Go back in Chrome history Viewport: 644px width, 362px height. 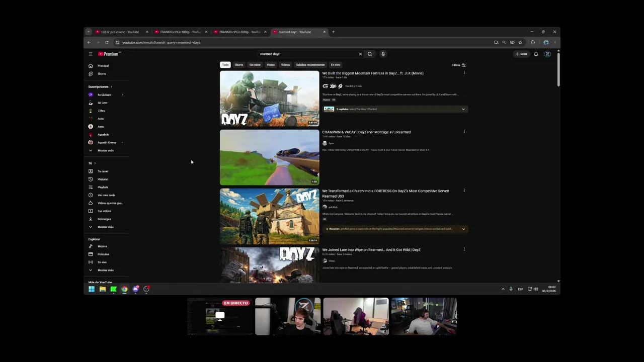pyautogui.click(x=89, y=42)
